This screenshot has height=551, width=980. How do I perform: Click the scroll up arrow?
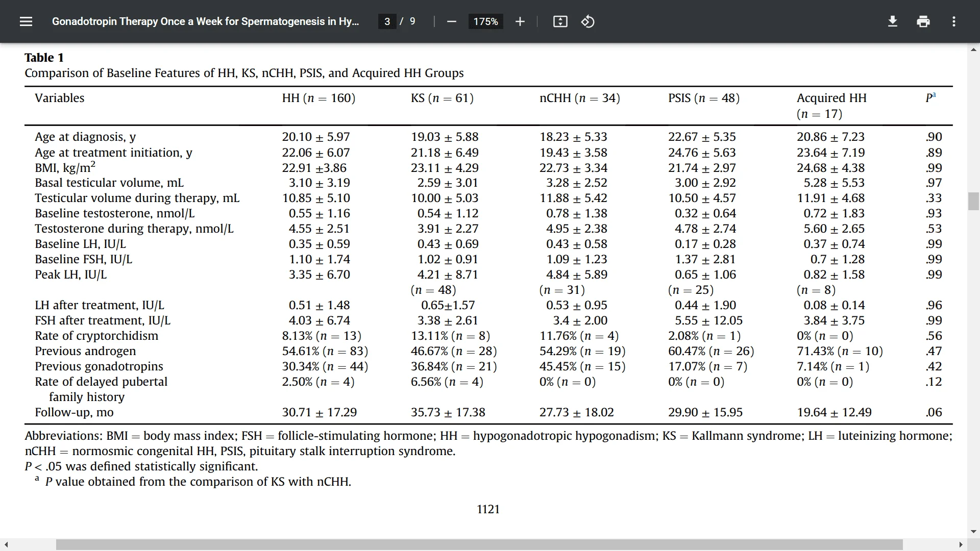click(973, 49)
